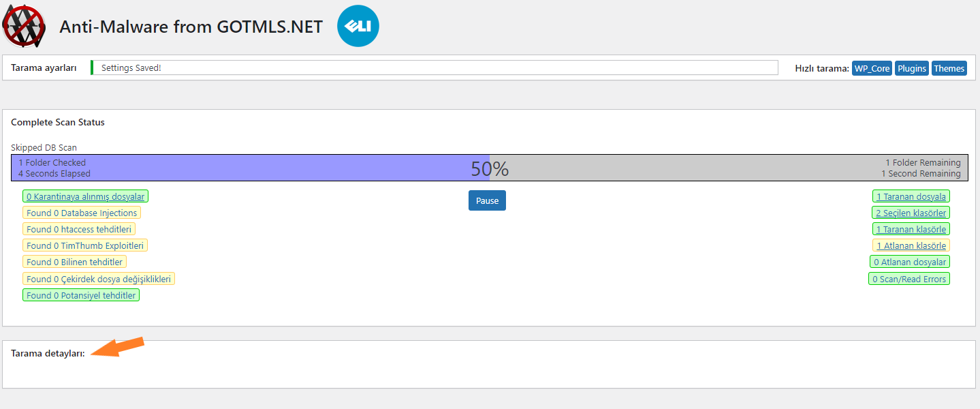This screenshot has width=980, height=409.
Task: Click the 50% scan progress bar
Action: [490, 168]
